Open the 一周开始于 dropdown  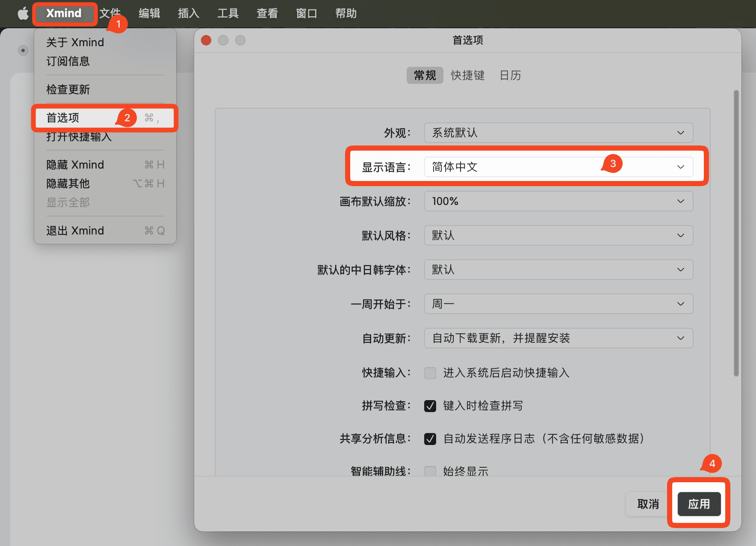click(x=558, y=304)
